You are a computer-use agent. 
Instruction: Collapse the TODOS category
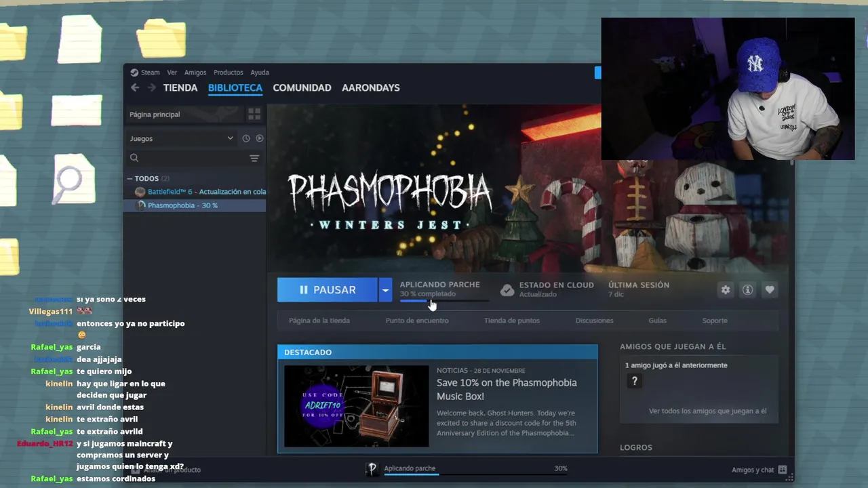(130, 178)
